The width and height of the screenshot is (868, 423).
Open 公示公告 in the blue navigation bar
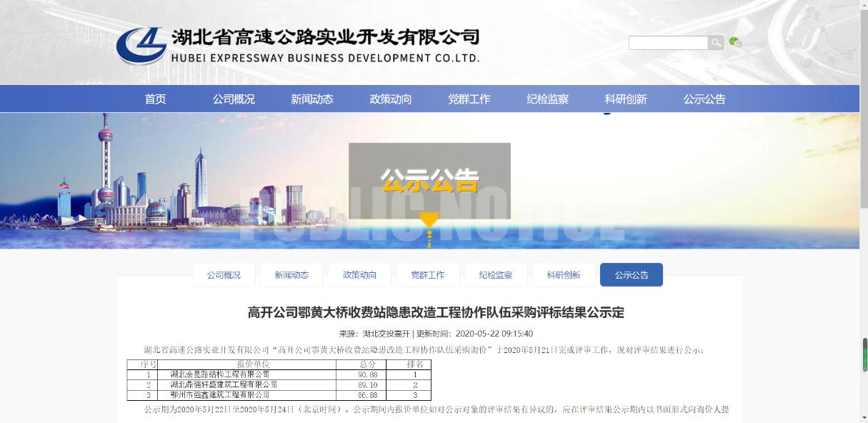pos(704,99)
